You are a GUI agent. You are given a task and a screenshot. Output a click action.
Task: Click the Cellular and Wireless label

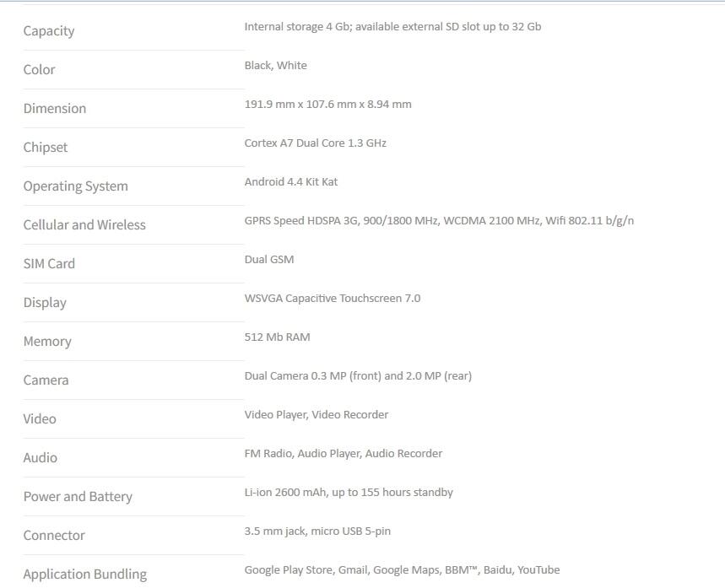pos(84,225)
